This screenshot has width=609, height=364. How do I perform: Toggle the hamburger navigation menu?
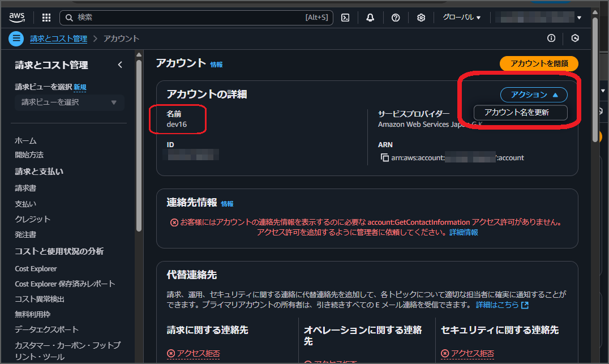16,38
